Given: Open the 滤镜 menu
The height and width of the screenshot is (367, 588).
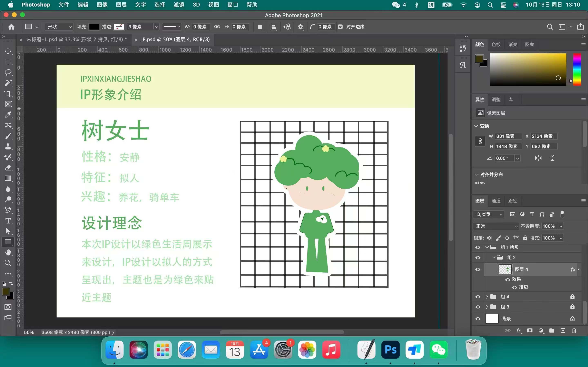Looking at the screenshot, I should tap(179, 5).
